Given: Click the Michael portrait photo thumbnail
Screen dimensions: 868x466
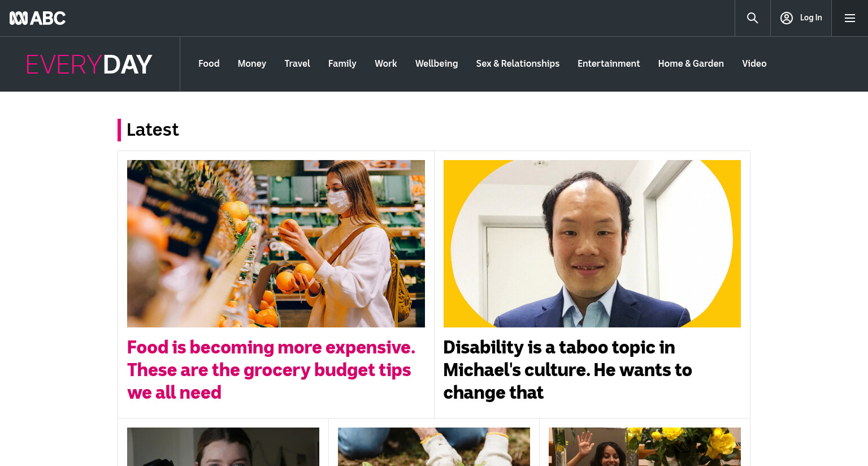Looking at the screenshot, I should point(592,244).
